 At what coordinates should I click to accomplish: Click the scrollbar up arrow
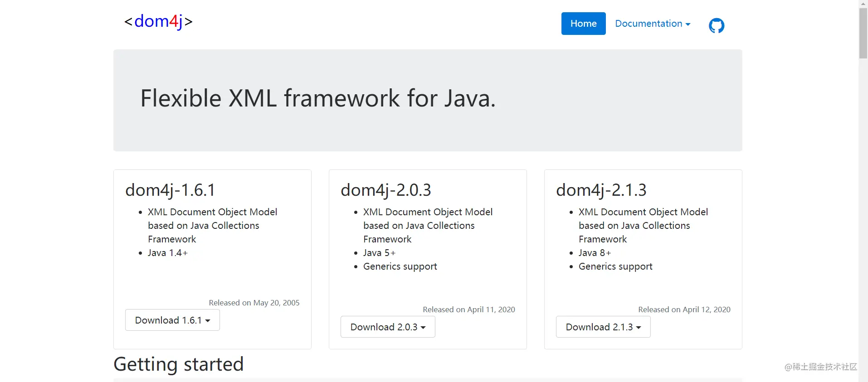(x=863, y=4)
